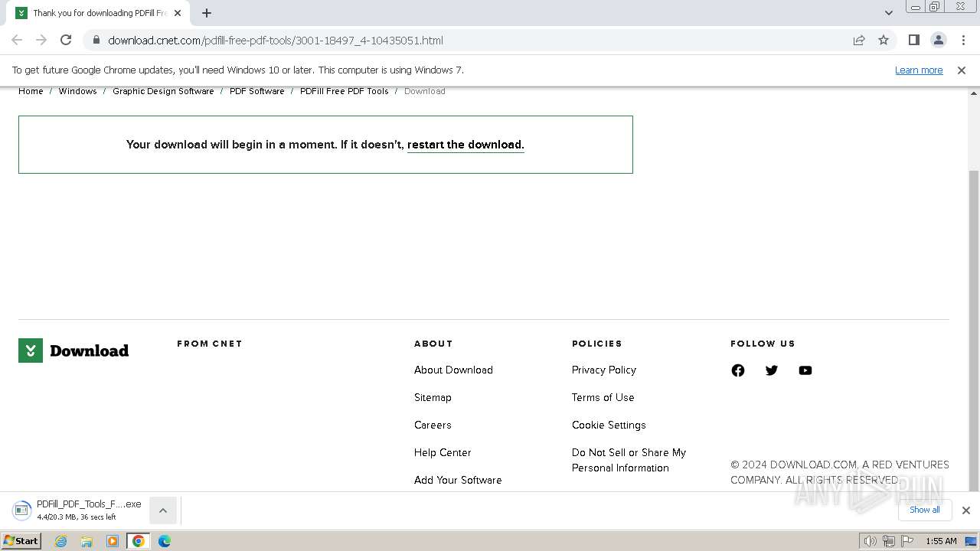The image size is (980, 551).
Task: Reload the current page
Action: [x=66, y=40]
